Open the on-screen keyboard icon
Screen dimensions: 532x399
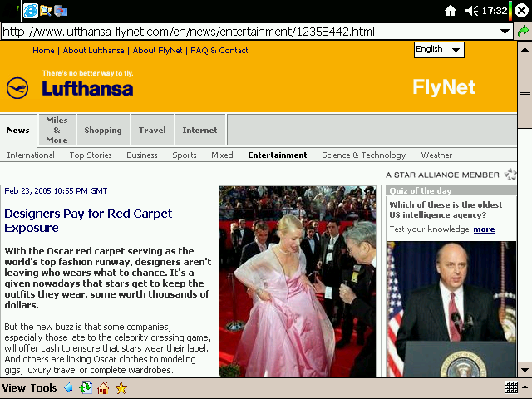click(511, 387)
